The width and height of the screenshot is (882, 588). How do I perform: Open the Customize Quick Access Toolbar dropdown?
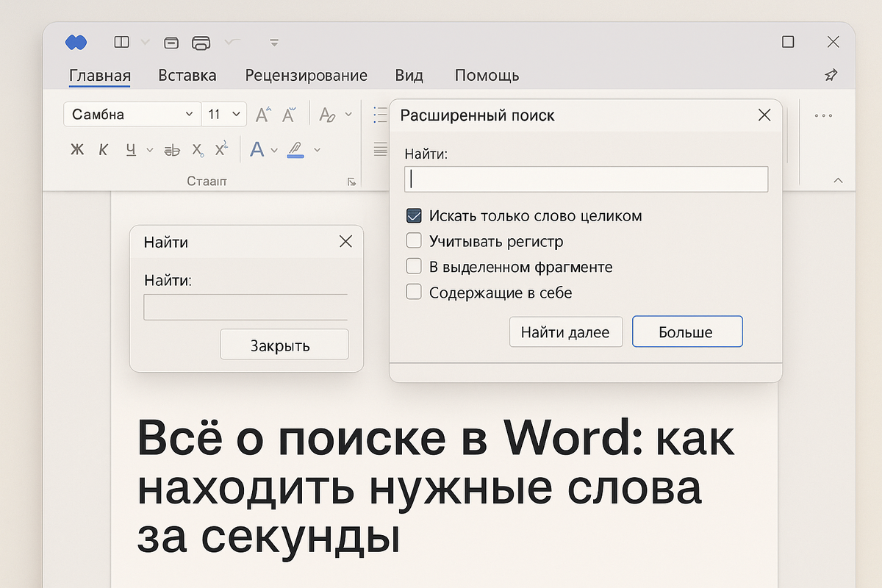pos(274,43)
